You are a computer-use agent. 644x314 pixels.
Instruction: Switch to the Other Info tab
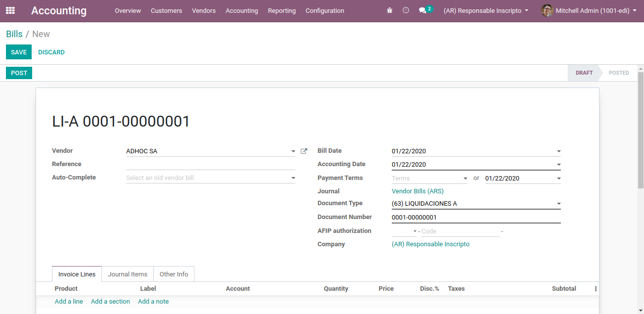point(174,274)
